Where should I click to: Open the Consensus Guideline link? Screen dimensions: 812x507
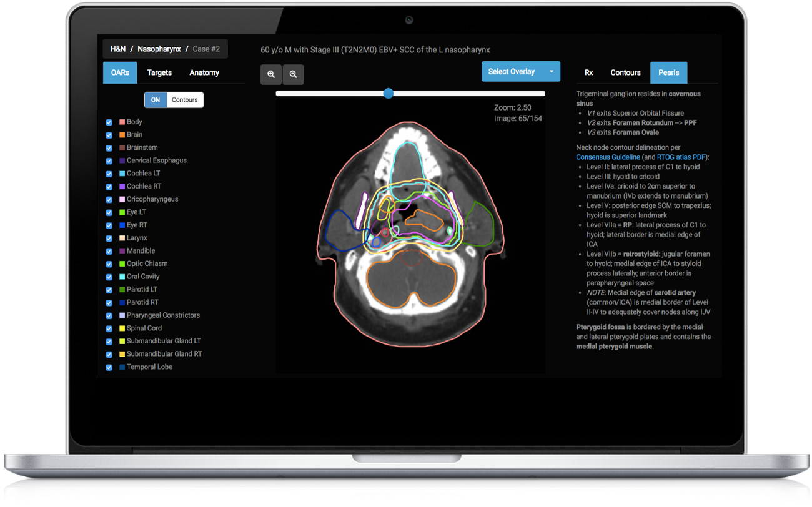pyautogui.click(x=608, y=157)
